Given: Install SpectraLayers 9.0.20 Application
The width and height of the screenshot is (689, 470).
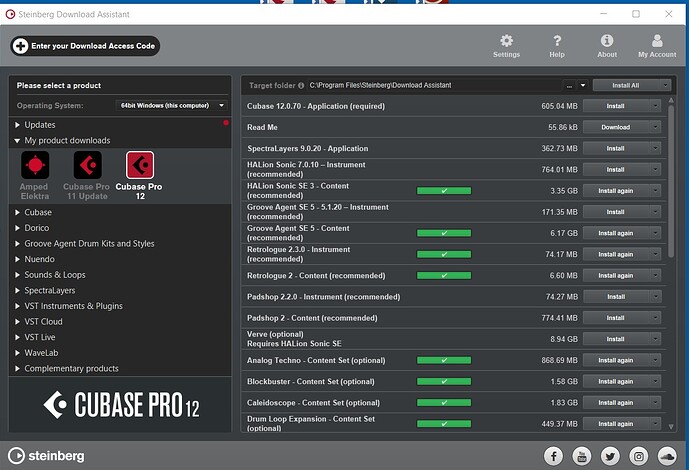Looking at the screenshot, I should 616,148.
